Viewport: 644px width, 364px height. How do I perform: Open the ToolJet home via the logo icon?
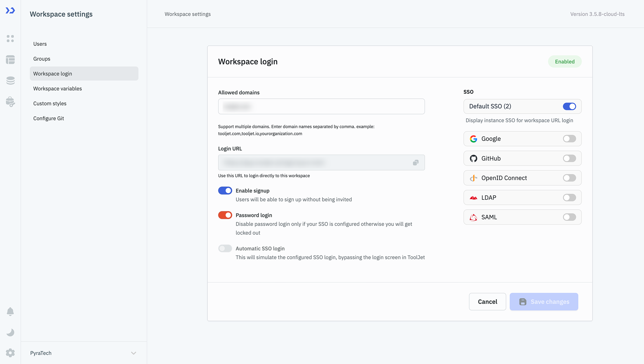(x=10, y=10)
